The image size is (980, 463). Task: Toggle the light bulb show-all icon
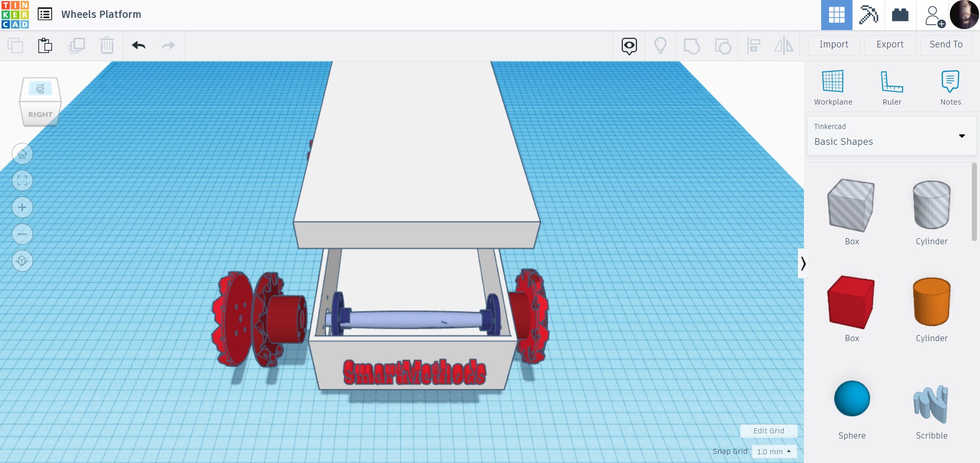[x=661, y=45]
